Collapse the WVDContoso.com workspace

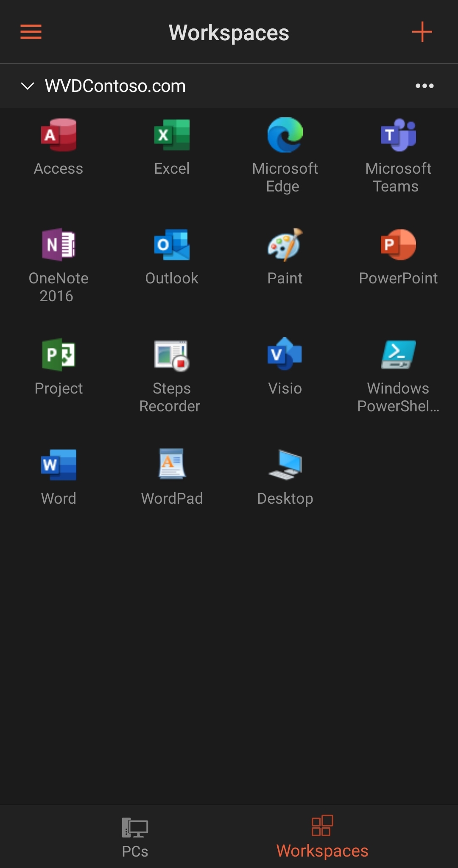click(28, 86)
